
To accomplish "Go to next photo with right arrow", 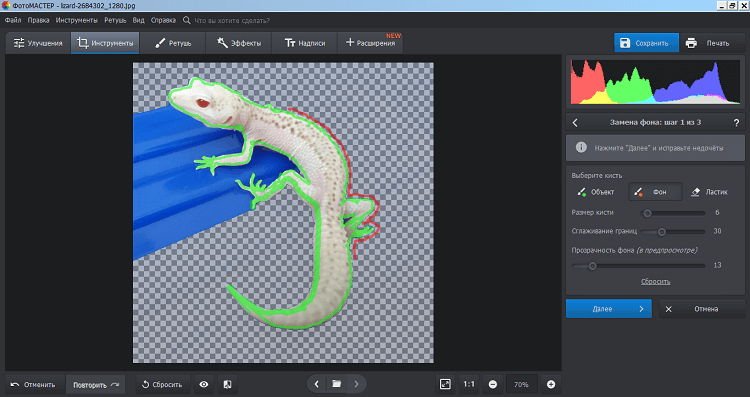I will click(x=356, y=384).
